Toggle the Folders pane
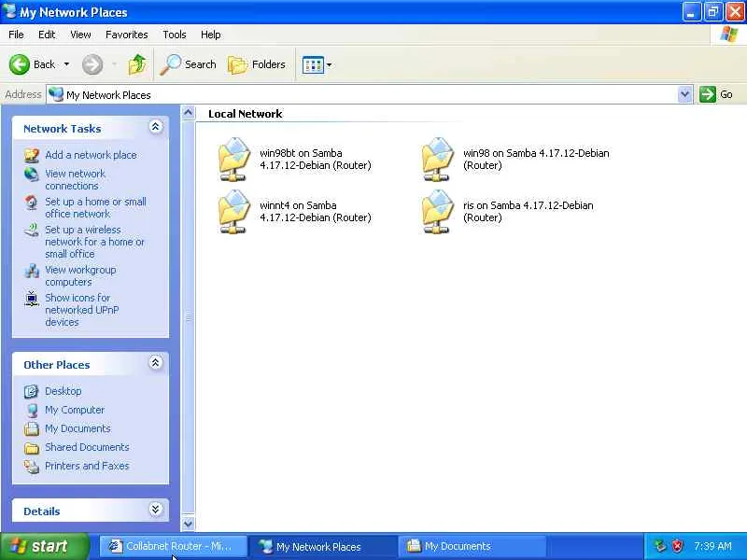Viewport: 747px width, 560px height. (x=257, y=64)
